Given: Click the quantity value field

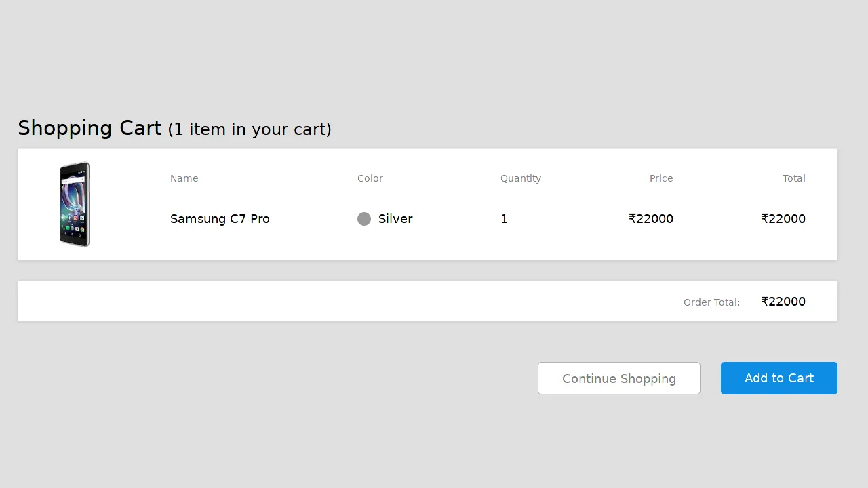Looking at the screenshot, I should pyautogui.click(x=504, y=218).
